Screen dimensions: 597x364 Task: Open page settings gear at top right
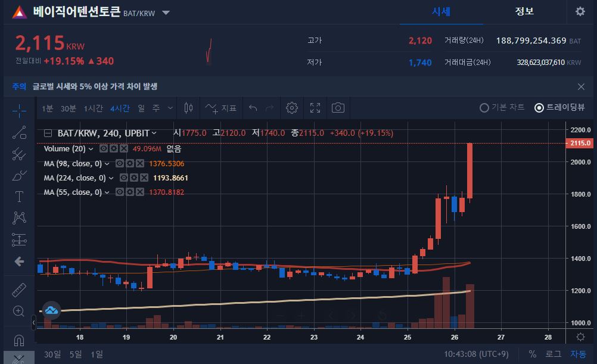[x=580, y=11]
